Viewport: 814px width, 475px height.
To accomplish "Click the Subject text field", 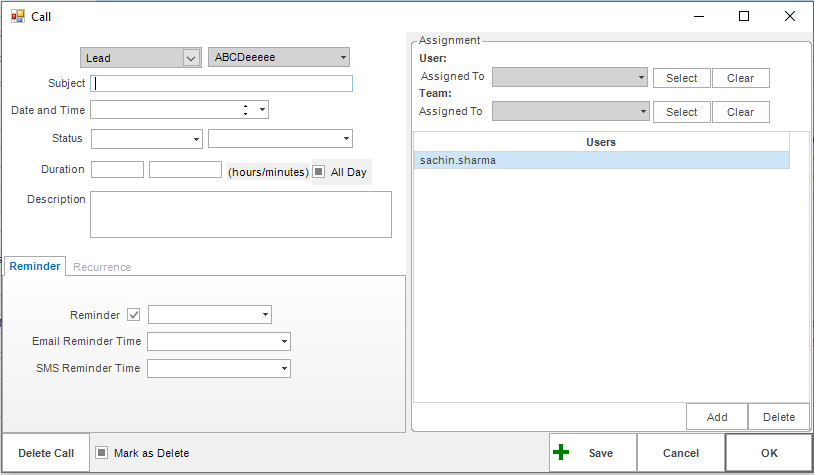I will click(221, 84).
